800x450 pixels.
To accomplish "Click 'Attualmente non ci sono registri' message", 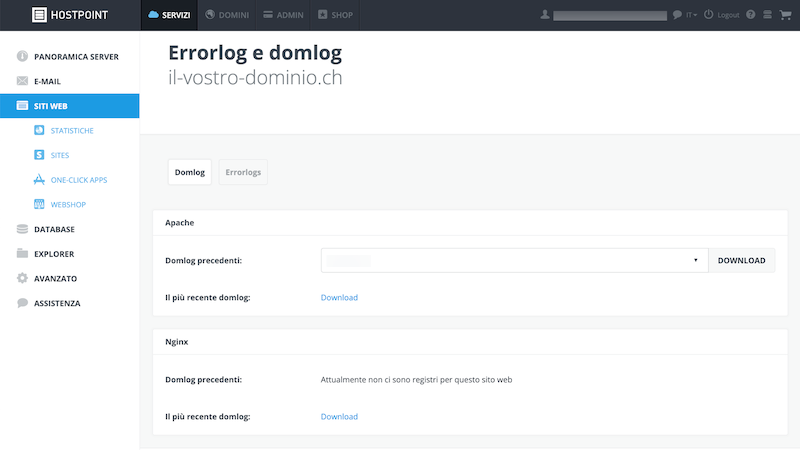I will coord(416,380).
